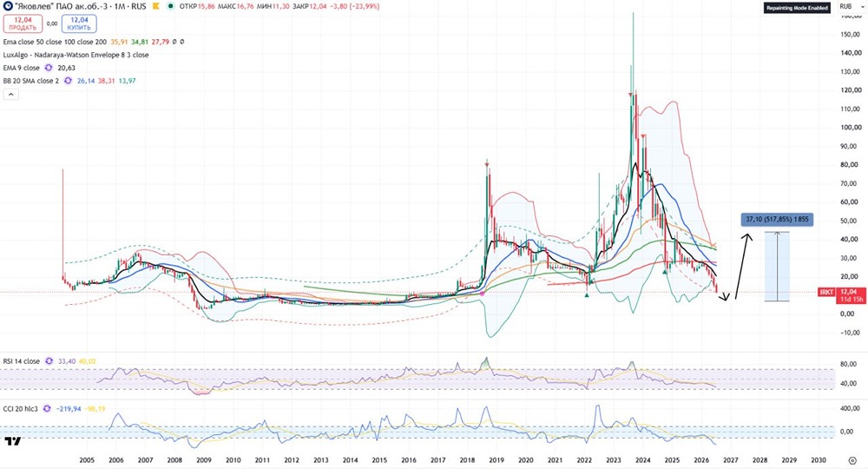Click the ПРОДАТЬ 12,04 sell button

[23, 23]
